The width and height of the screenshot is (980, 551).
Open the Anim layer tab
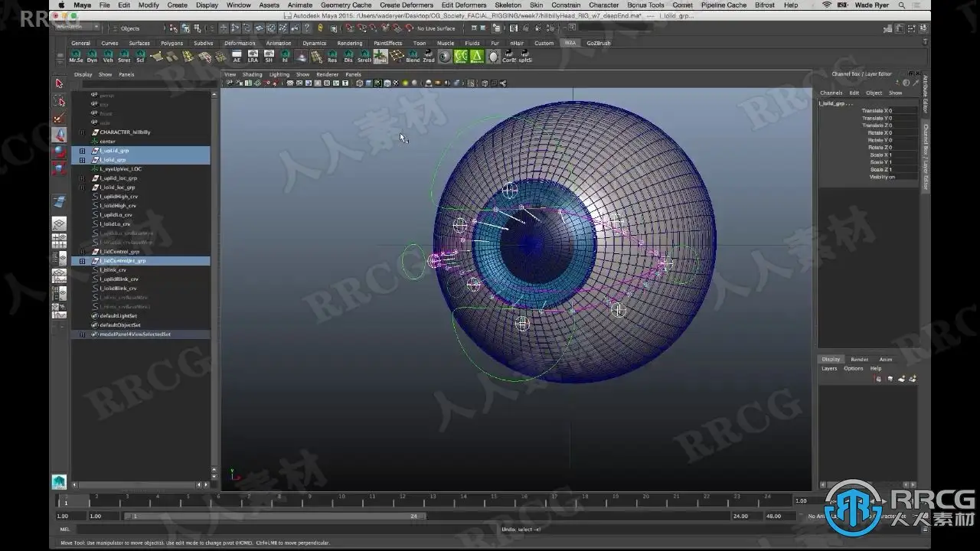tap(885, 359)
